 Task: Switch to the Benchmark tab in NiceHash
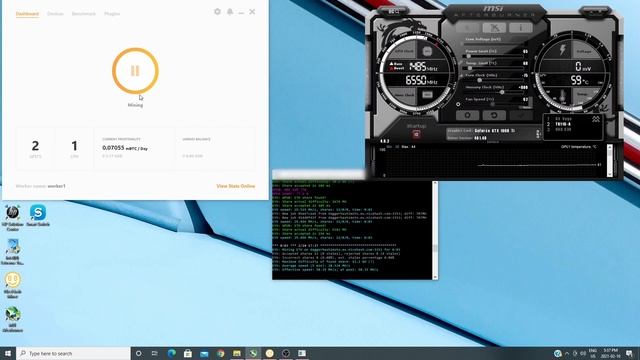84,13
